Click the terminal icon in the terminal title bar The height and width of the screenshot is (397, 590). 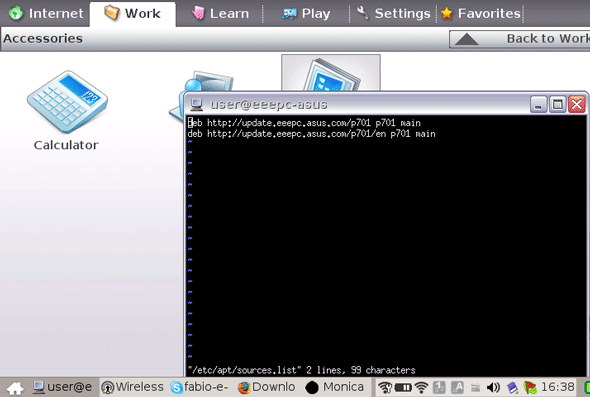coord(196,104)
